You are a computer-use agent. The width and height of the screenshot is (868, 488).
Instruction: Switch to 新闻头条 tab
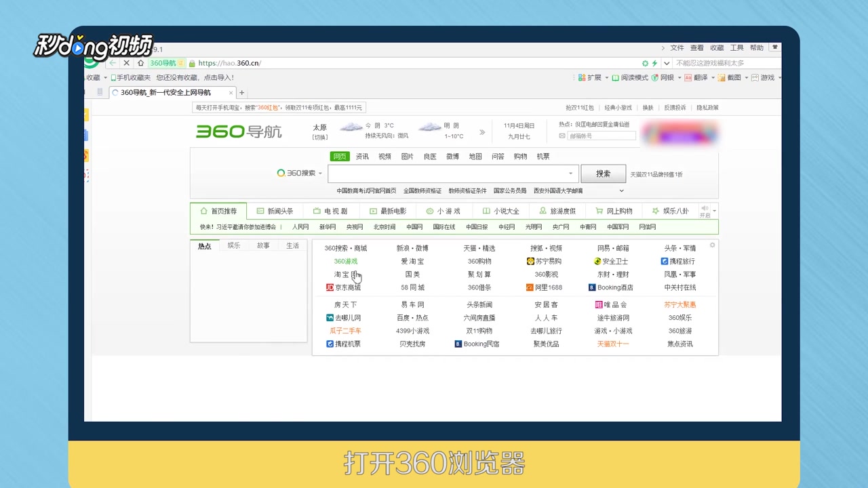pyautogui.click(x=275, y=211)
